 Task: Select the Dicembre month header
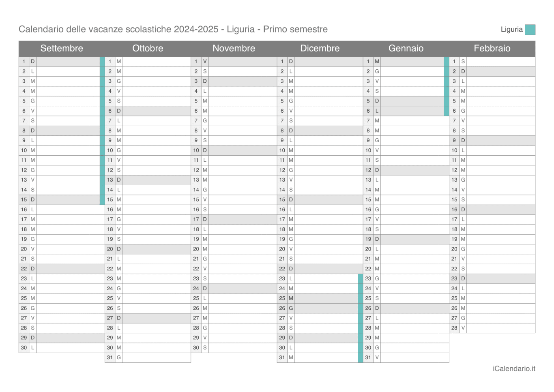[x=320, y=48]
